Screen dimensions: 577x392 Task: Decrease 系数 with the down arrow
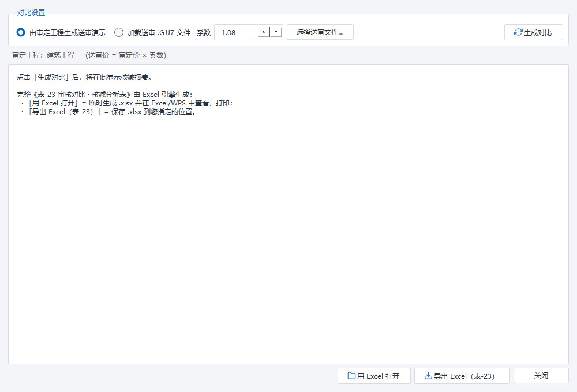[276, 32]
